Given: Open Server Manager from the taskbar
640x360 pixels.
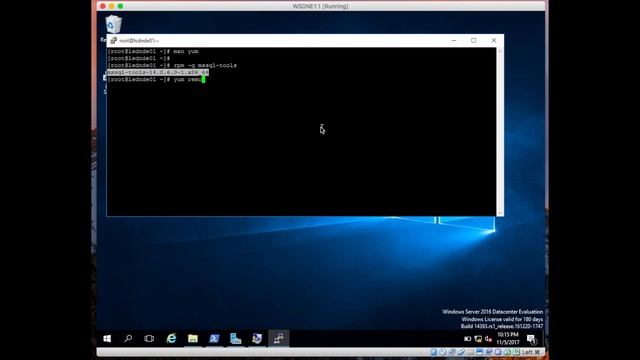Looking at the screenshot, I should (236, 338).
